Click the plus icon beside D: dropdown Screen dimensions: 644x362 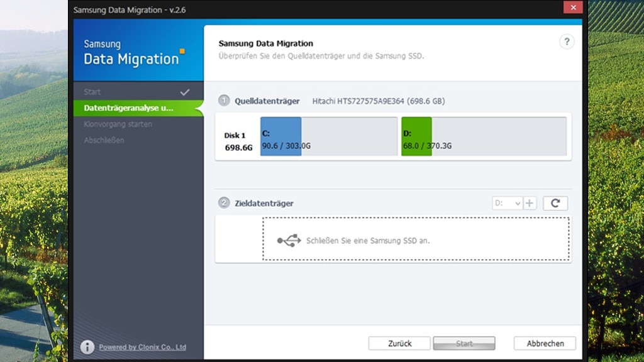click(x=530, y=203)
